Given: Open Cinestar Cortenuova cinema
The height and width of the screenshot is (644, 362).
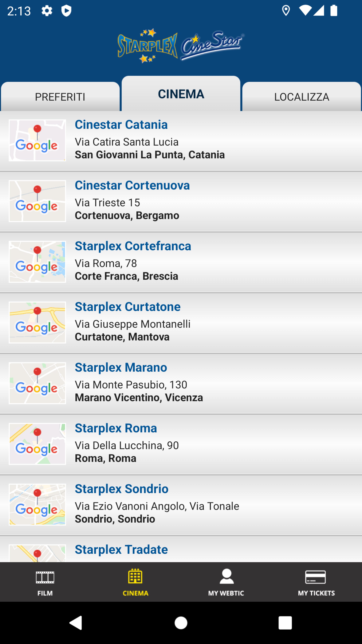Looking at the screenshot, I should tap(132, 185).
